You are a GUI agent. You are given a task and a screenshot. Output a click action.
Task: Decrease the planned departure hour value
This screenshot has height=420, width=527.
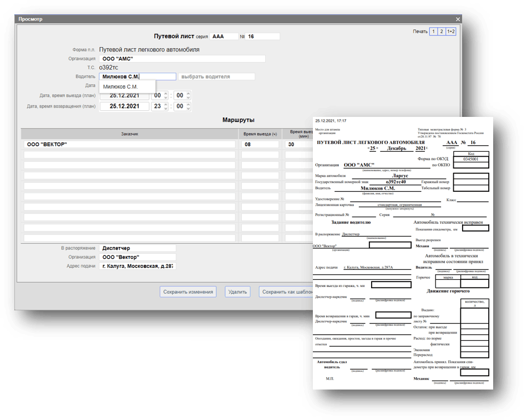tap(166, 98)
